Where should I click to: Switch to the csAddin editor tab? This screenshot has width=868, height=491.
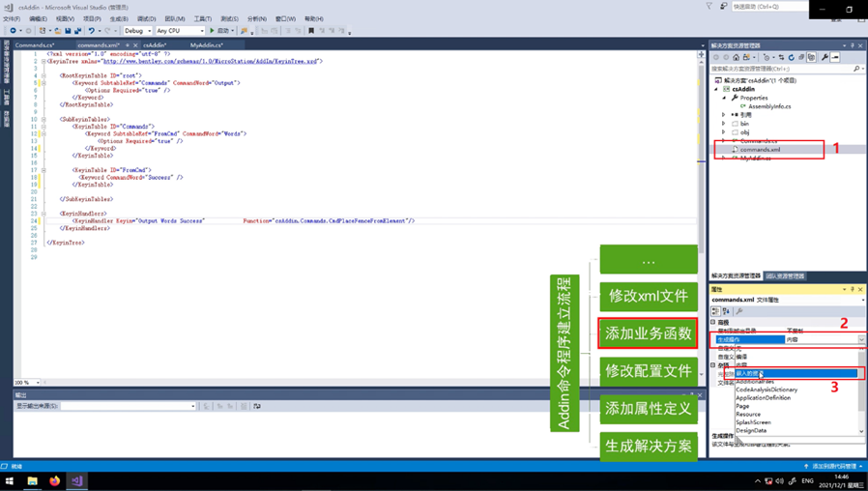(x=155, y=45)
